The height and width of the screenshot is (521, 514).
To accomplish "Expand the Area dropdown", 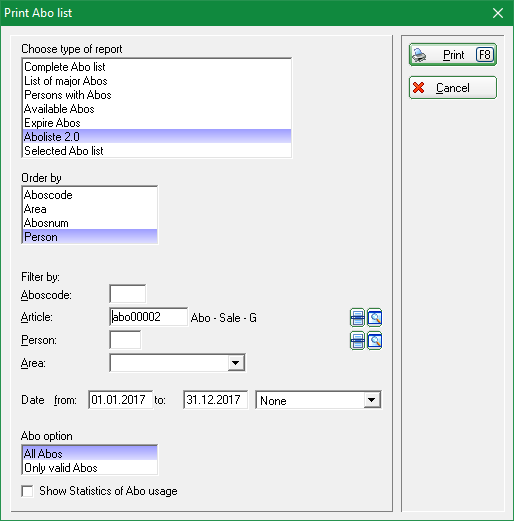I will (236, 363).
